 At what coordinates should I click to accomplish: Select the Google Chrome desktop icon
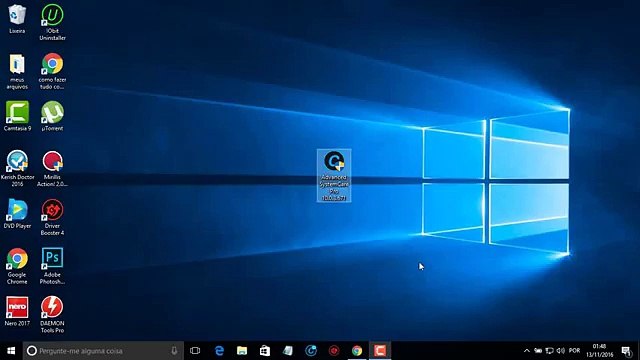click(17, 266)
